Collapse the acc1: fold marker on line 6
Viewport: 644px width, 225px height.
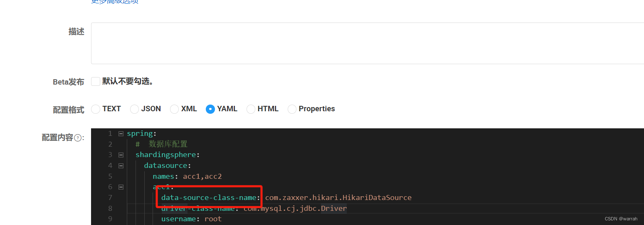pos(121,187)
